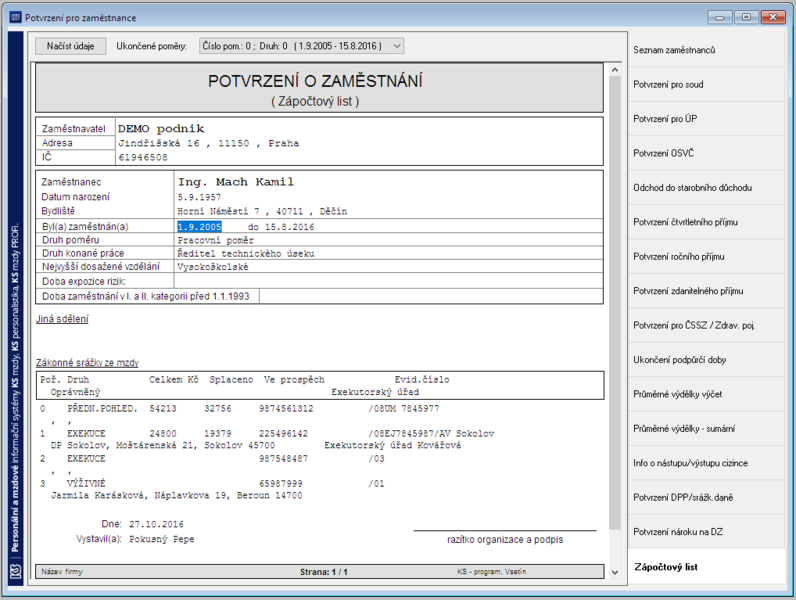
Task: Click birth date 5.9.1957
Action: [199, 197]
